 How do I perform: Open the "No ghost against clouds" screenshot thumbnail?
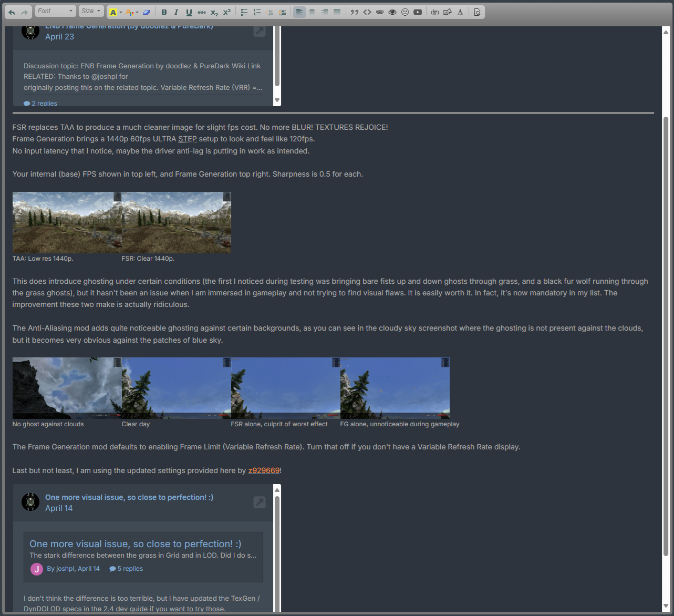(67, 388)
